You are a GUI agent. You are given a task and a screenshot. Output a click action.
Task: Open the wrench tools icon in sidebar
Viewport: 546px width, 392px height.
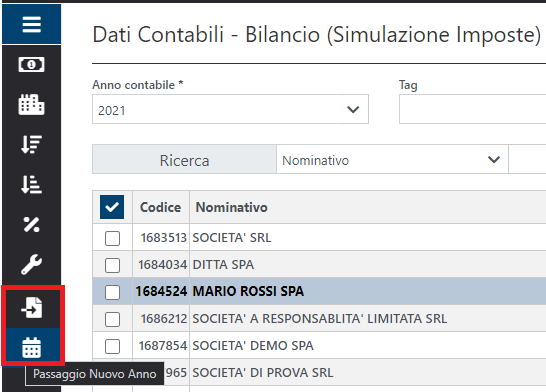click(31, 265)
